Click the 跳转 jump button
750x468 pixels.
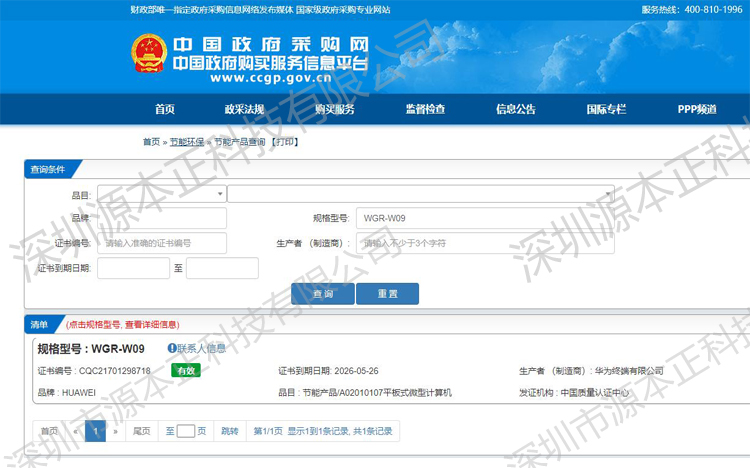pyautogui.click(x=230, y=431)
